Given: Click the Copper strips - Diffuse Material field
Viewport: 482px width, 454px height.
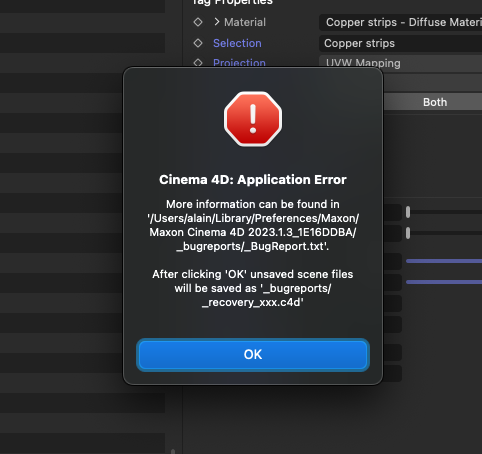Looking at the screenshot, I should (400, 22).
